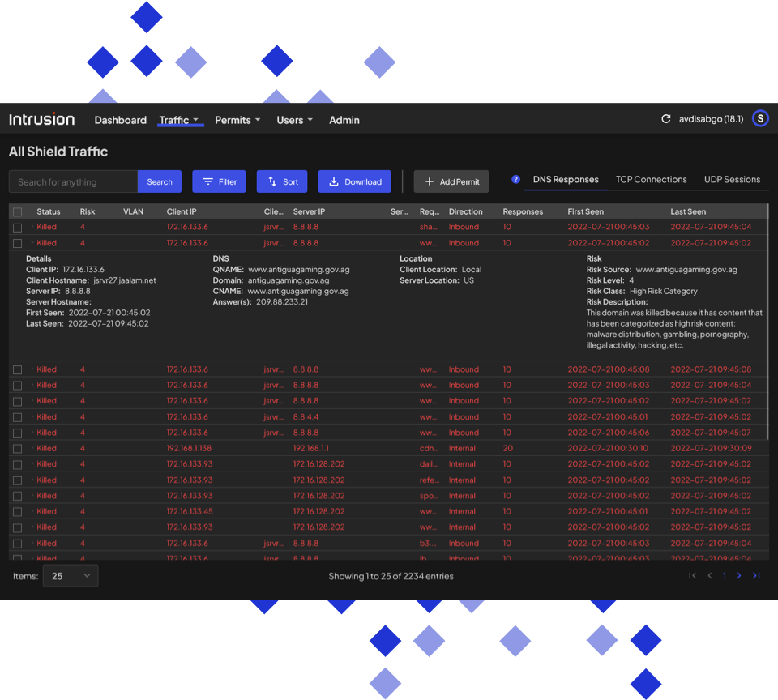
Task: Switch to the TCP Connections tab
Action: pos(651,180)
